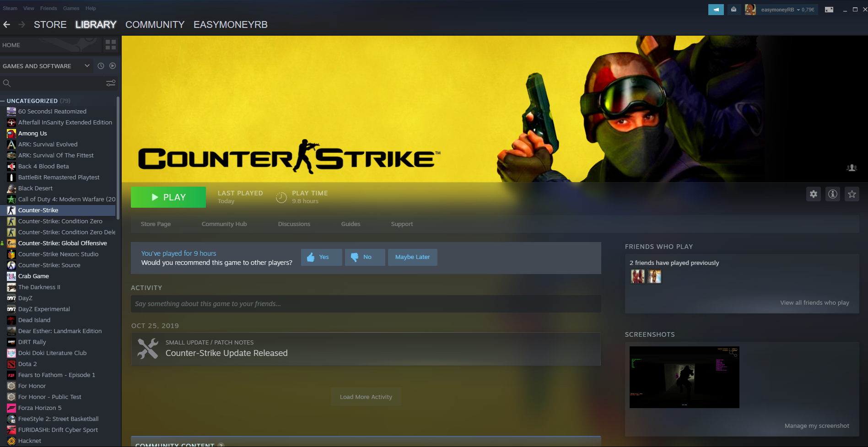Switch library to grid view icon
Viewport: 868px width, 447px height.
pyautogui.click(x=111, y=45)
